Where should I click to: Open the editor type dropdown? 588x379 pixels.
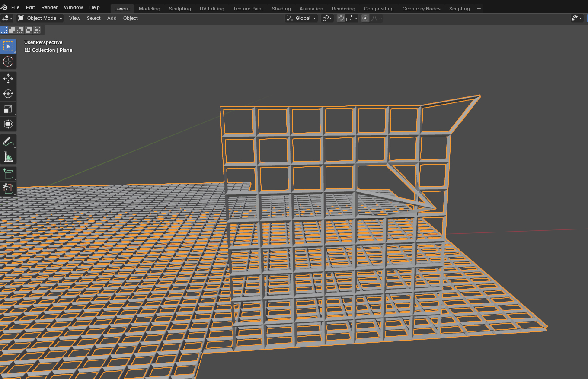click(x=7, y=18)
